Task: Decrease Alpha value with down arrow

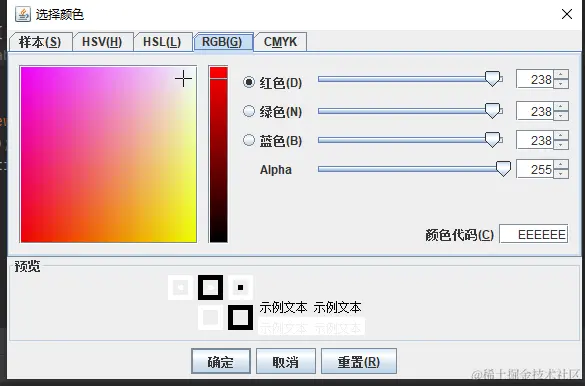Action: [x=561, y=174]
